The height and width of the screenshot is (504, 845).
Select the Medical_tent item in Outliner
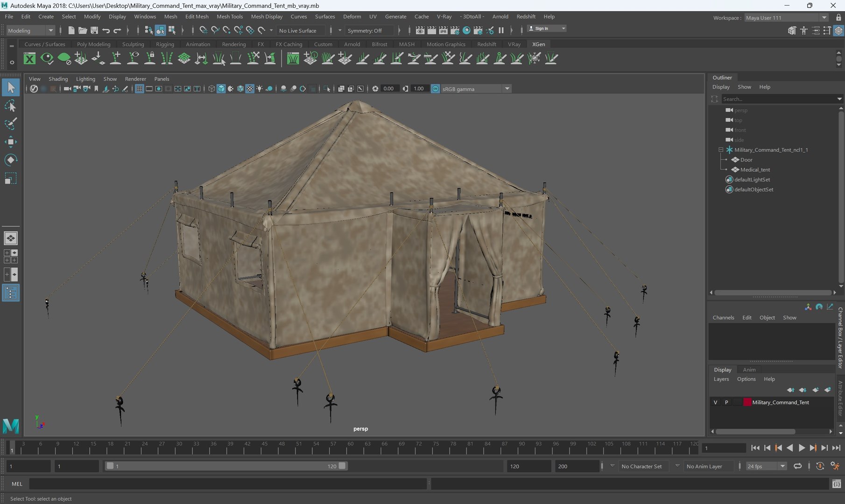755,169
